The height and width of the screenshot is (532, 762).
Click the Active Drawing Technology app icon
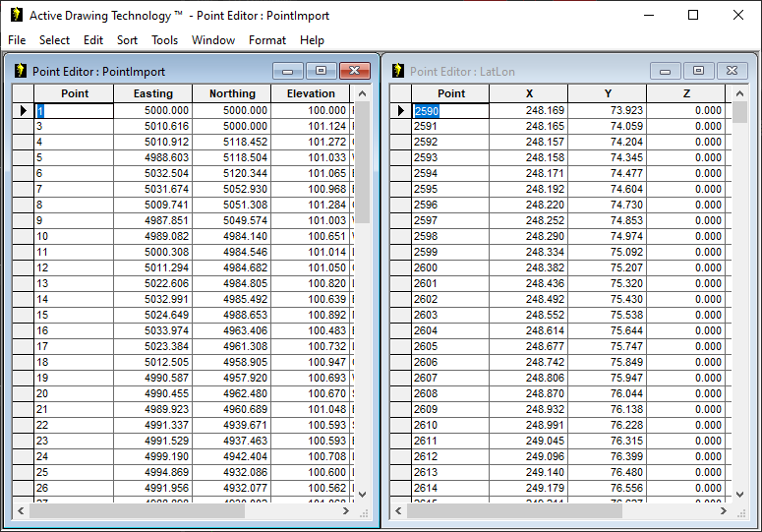[16, 15]
